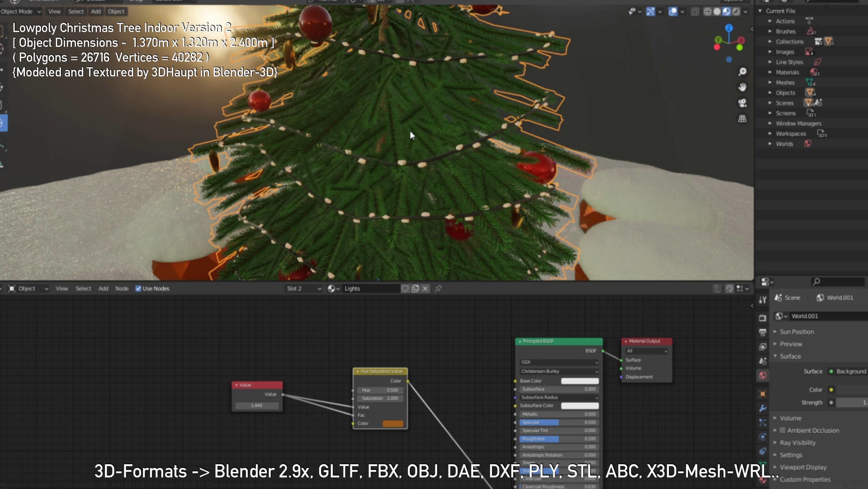Image resolution: width=868 pixels, height=489 pixels.
Task: Open the Select menu in 3D viewport header
Action: tap(76, 12)
